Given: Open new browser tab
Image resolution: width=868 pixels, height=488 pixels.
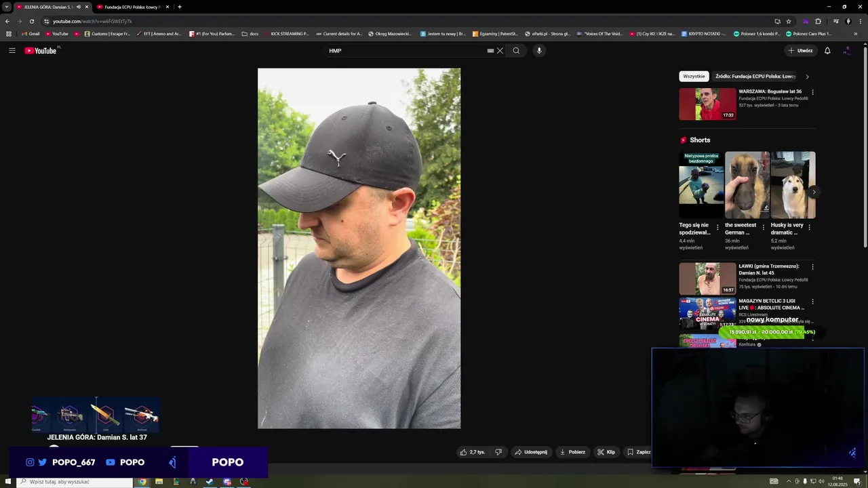Looking at the screenshot, I should tap(180, 7).
